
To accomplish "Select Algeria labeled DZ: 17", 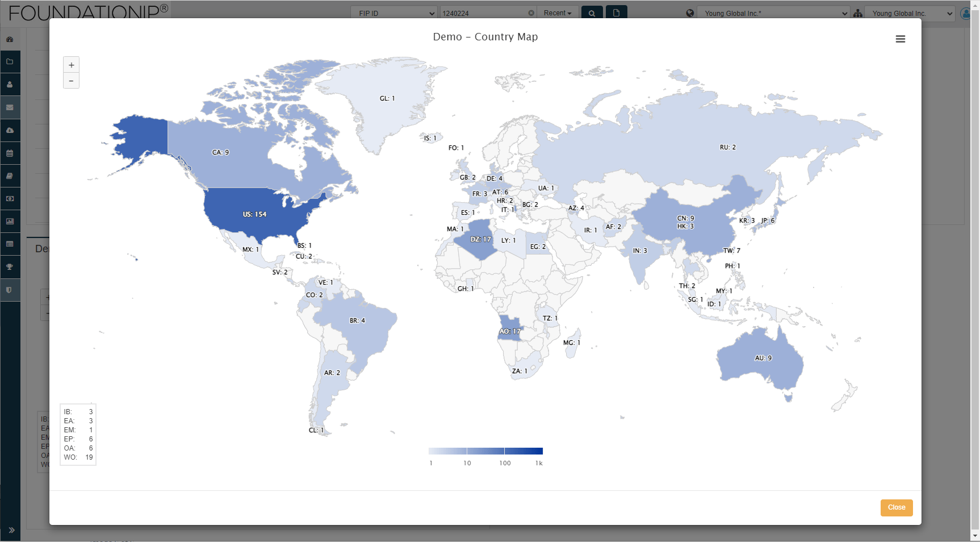I will (x=480, y=240).
